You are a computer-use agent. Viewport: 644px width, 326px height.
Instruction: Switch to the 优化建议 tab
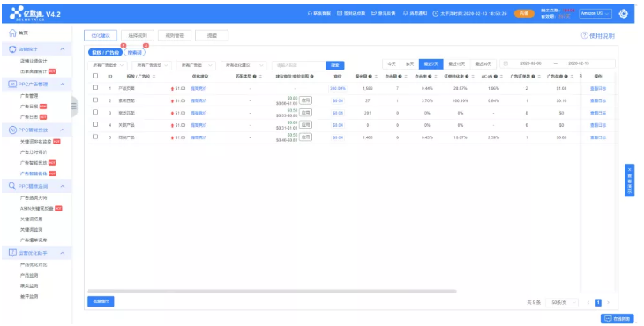(101, 35)
